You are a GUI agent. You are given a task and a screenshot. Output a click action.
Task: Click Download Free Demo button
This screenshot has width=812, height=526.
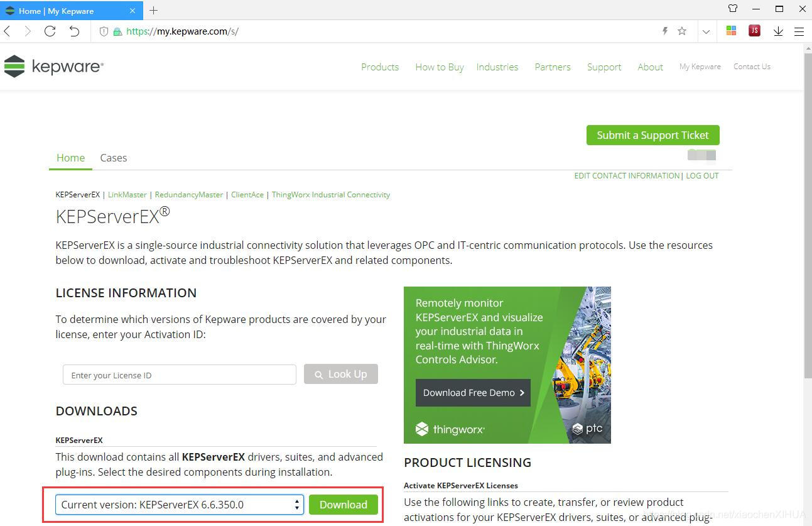click(x=473, y=393)
